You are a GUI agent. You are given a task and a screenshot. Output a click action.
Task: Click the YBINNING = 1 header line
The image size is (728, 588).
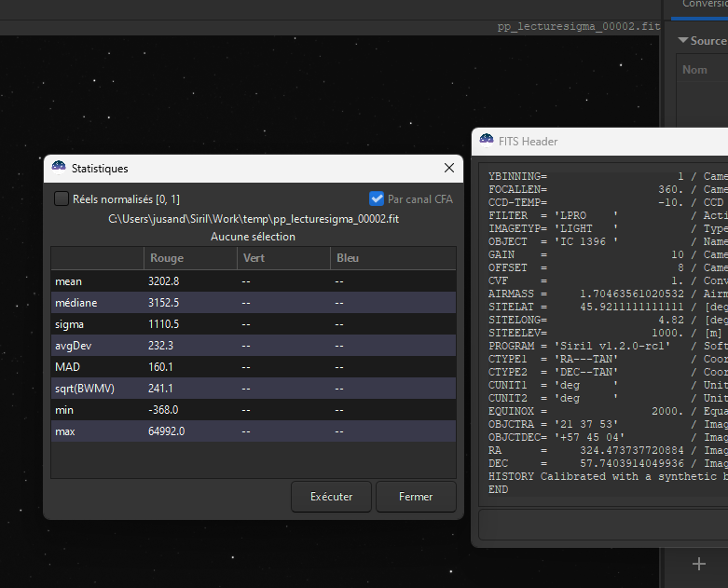tap(608, 176)
